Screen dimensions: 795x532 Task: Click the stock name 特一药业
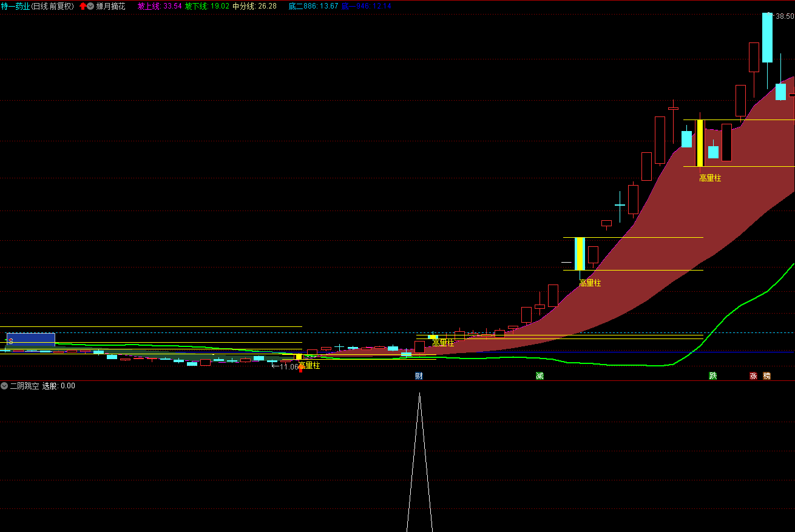[15, 6]
